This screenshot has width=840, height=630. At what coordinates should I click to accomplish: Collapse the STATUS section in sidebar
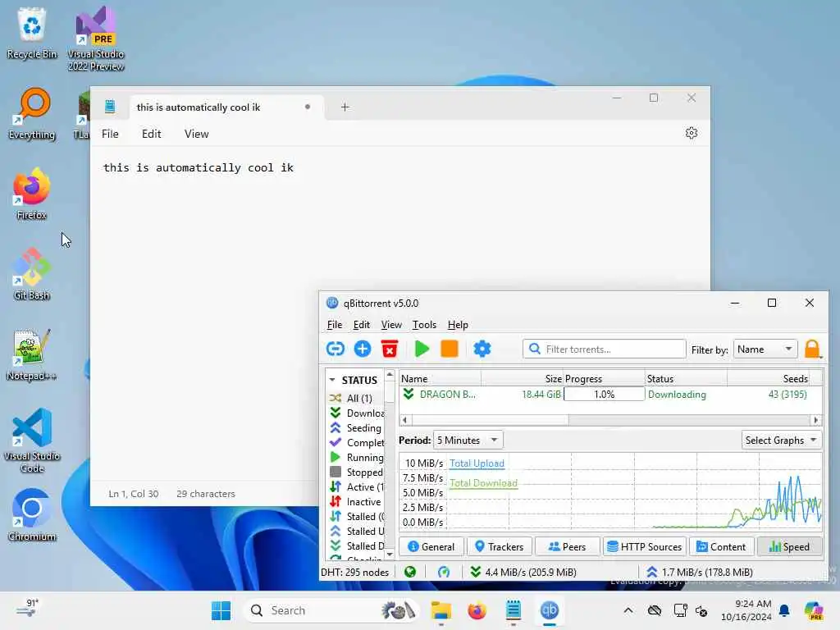(332, 380)
